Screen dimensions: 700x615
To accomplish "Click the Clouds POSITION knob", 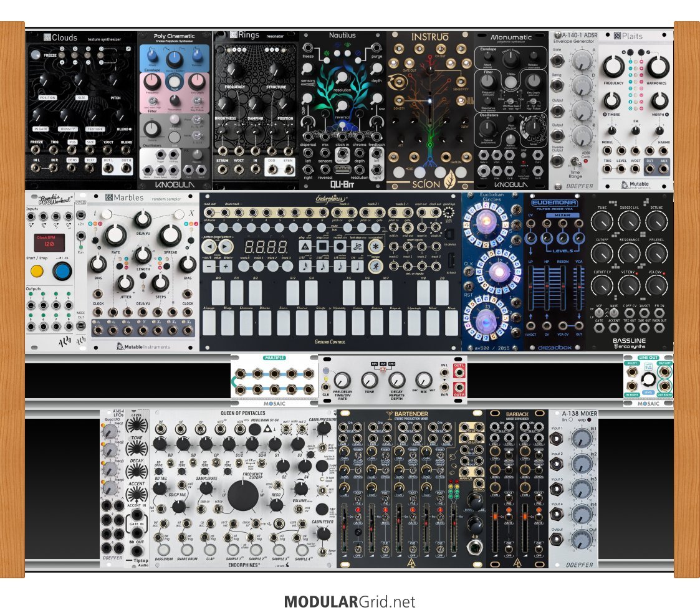I will [45, 81].
